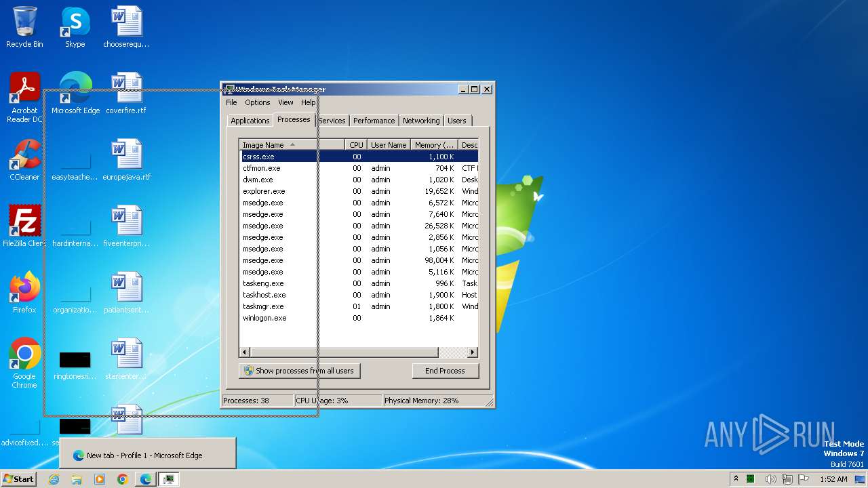Screen dimensions: 868x488
Task: Select the explorer.exe process row
Action: (x=359, y=191)
